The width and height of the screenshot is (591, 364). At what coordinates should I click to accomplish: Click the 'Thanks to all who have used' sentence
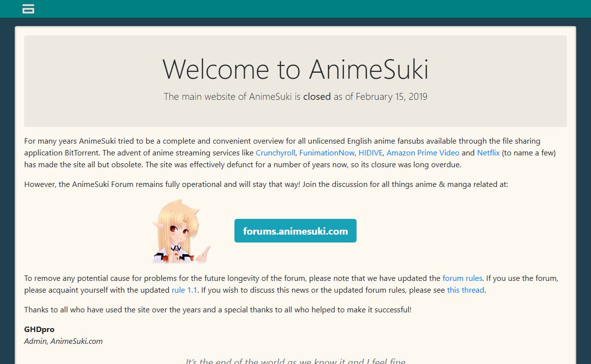click(x=218, y=310)
